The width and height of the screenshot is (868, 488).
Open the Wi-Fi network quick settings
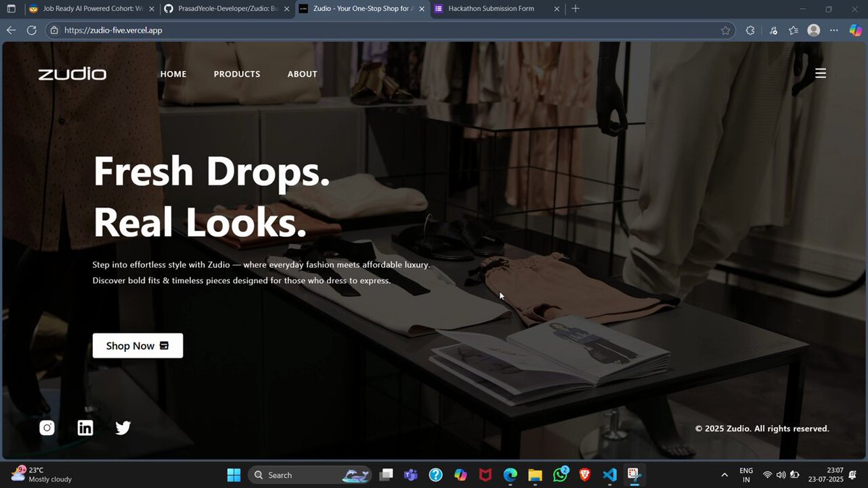(767, 475)
